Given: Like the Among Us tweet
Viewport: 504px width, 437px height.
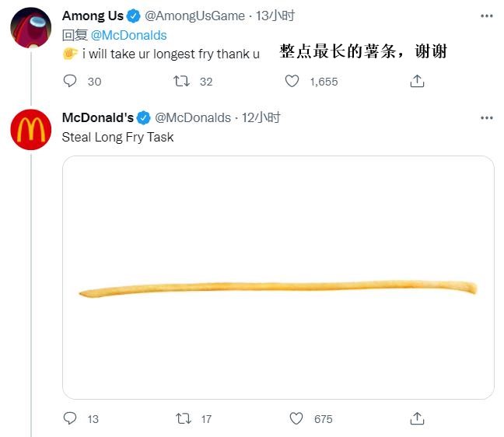Looking at the screenshot, I should tap(292, 81).
